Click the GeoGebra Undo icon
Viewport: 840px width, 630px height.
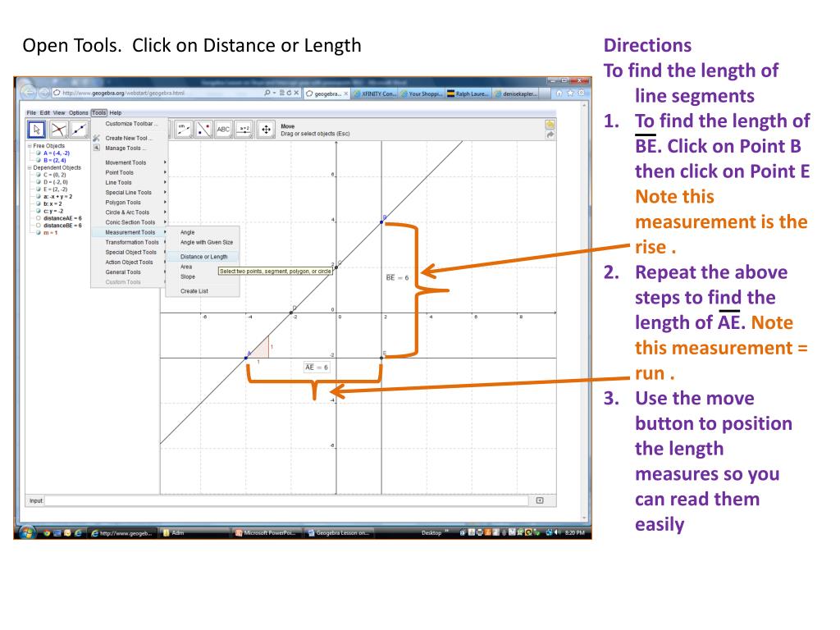550,125
